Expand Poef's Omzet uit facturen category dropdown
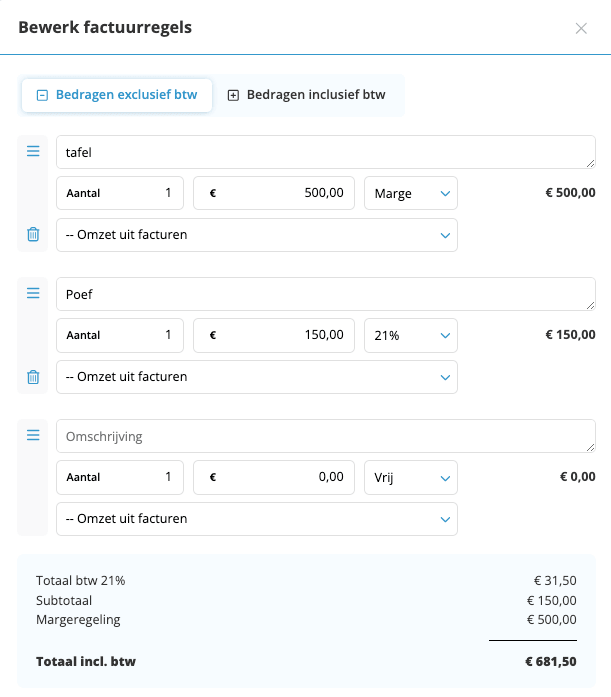Screen dimensions: 611x697 pyautogui.click(x=257, y=377)
